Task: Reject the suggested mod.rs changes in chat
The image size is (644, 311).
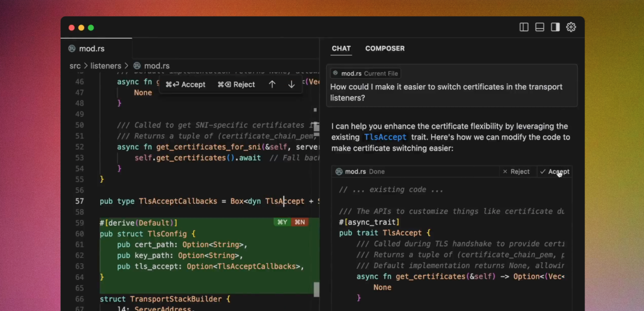Action: [x=516, y=172]
